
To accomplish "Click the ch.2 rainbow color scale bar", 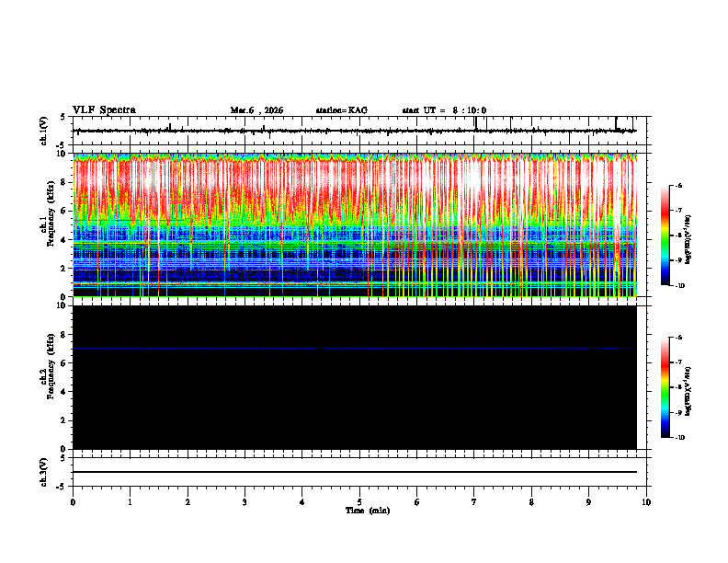I will pos(665,387).
